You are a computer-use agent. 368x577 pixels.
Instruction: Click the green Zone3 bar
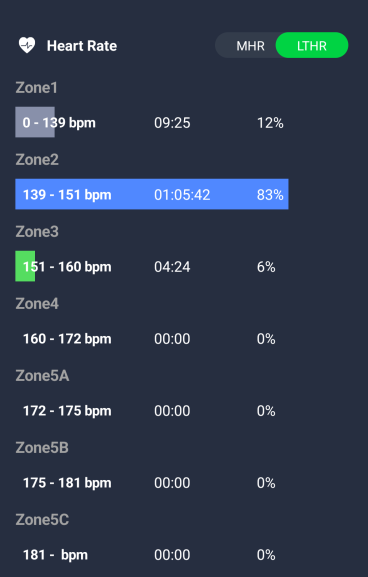[x=25, y=266]
